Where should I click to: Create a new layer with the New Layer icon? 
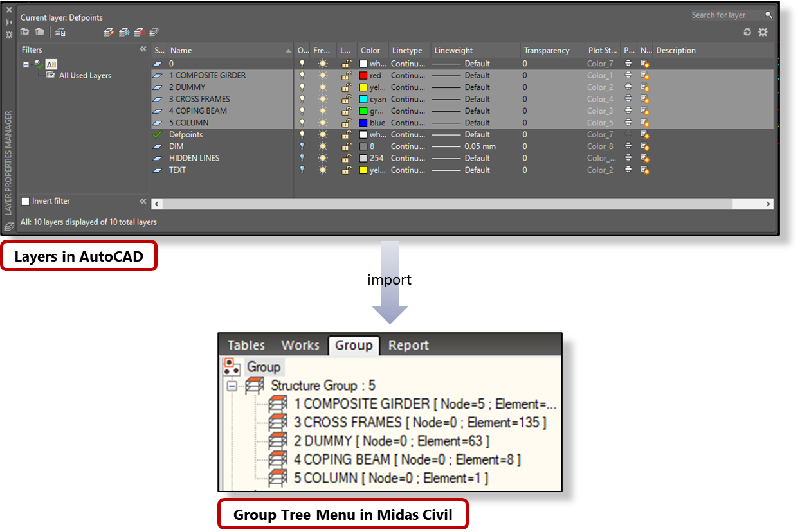click(x=107, y=31)
